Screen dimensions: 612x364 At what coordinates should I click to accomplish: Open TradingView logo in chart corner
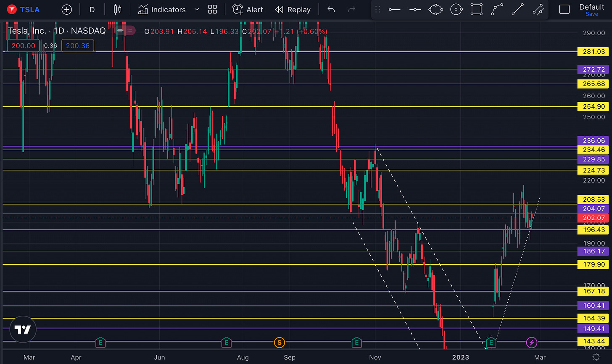[22, 330]
